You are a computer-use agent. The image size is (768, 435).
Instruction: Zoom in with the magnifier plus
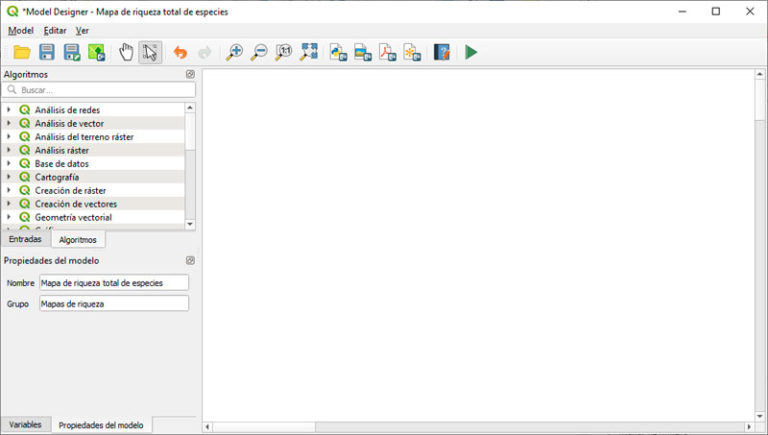(x=234, y=52)
